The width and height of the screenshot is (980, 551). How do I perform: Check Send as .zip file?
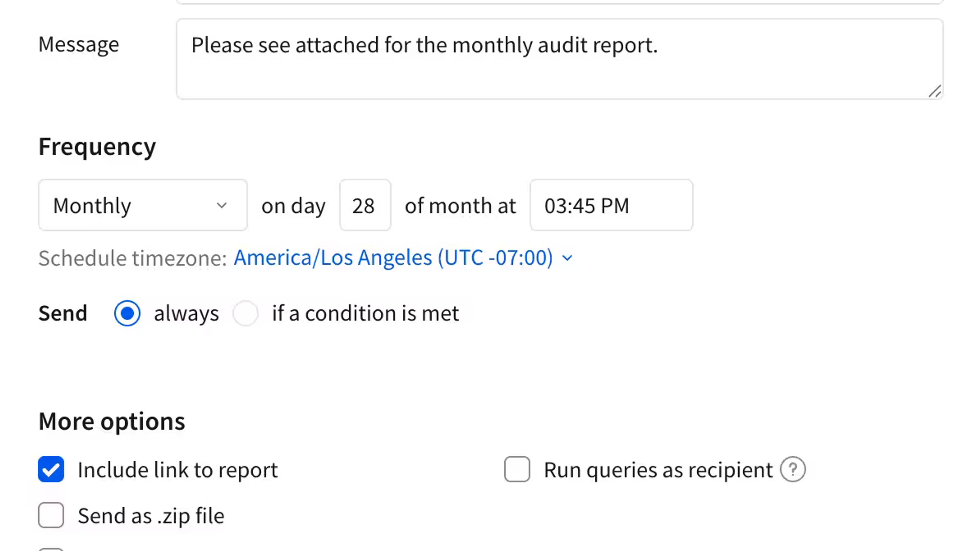click(51, 515)
